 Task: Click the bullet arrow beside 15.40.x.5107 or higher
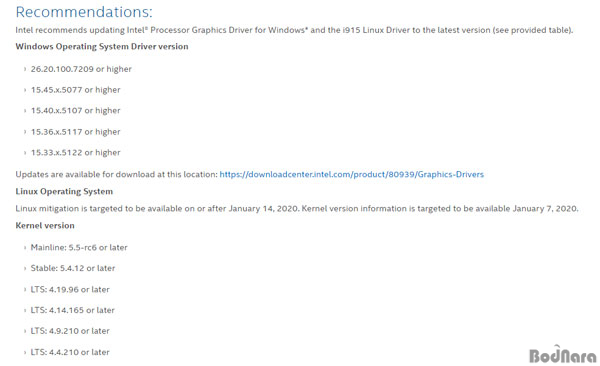(25, 111)
